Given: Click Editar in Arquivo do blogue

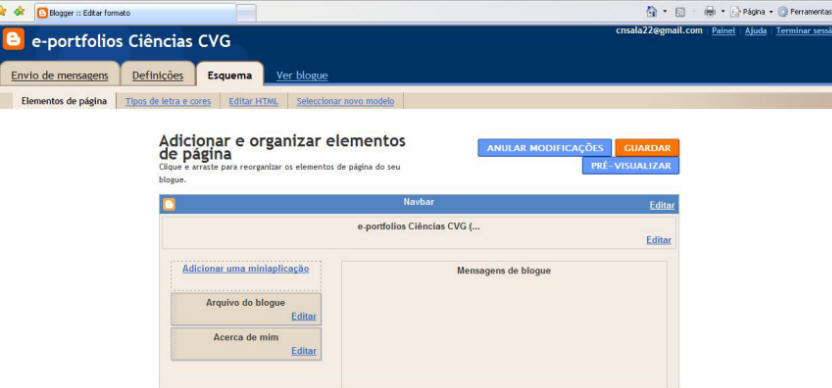Looking at the screenshot, I should click(304, 316).
